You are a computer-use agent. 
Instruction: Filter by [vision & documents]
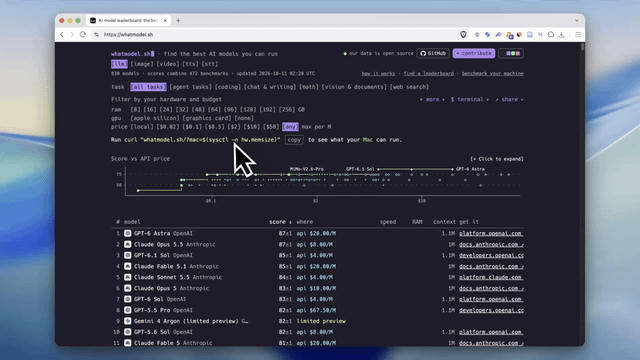tap(354, 87)
